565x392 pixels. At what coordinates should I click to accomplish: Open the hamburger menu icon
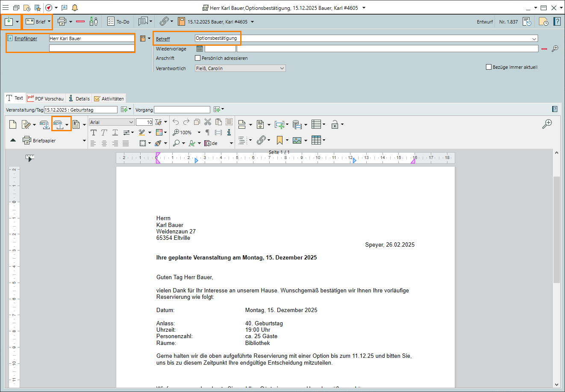coord(6,8)
